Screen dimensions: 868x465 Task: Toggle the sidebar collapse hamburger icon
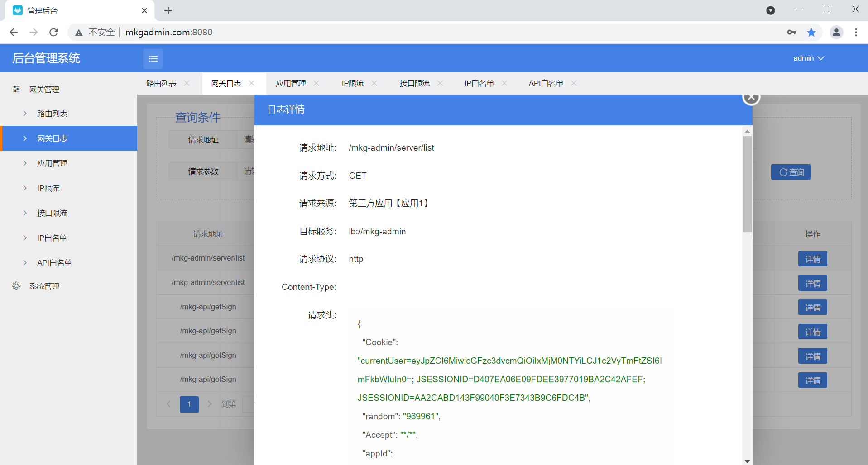[153, 59]
